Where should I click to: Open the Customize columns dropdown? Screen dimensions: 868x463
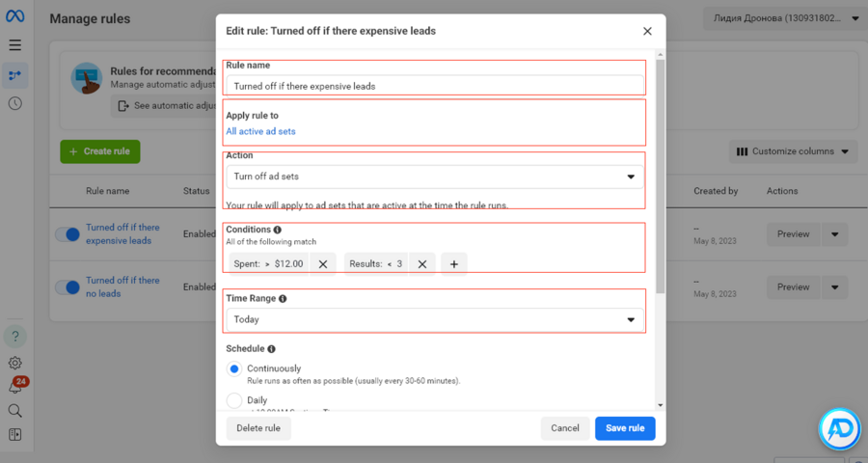(793, 151)
